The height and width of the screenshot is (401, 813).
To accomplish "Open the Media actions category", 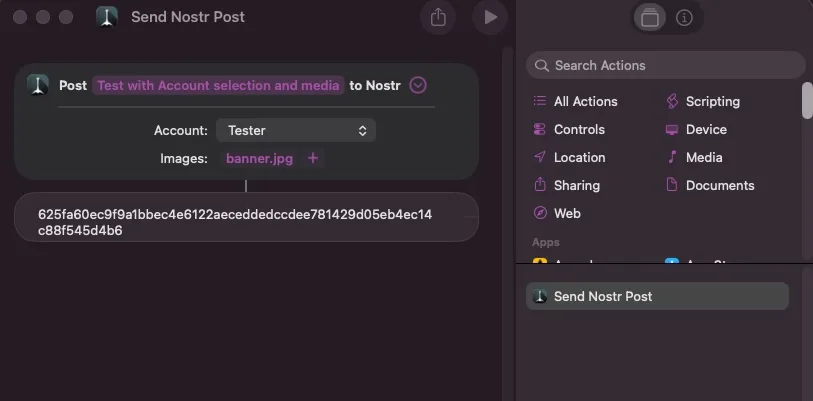I will (704, 157).
